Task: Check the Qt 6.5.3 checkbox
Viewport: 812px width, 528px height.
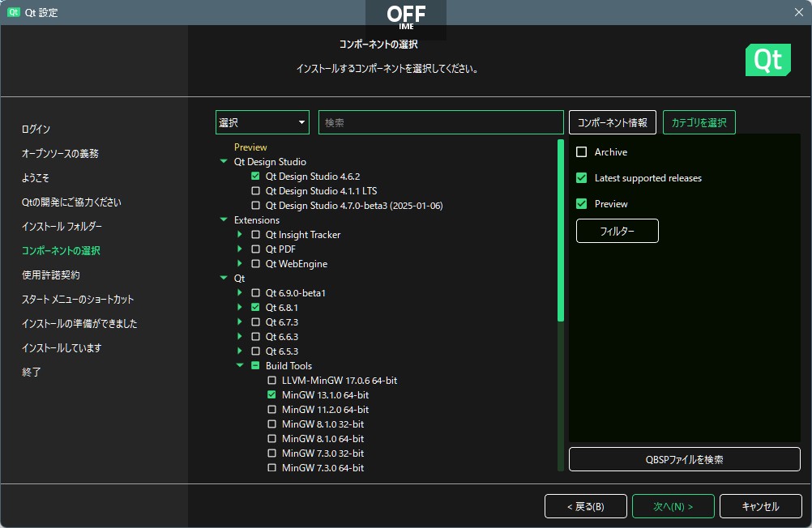Action: click(255, 351)
